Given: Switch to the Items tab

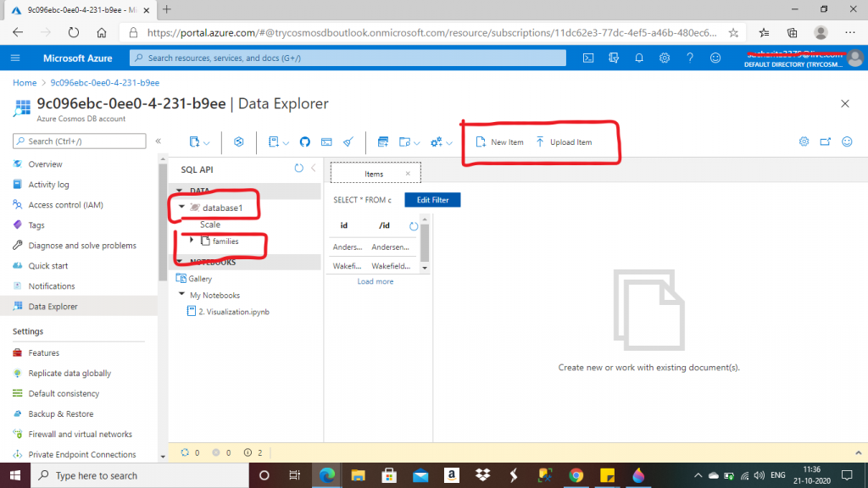Looking at the screenshot, I should point(374,174).
